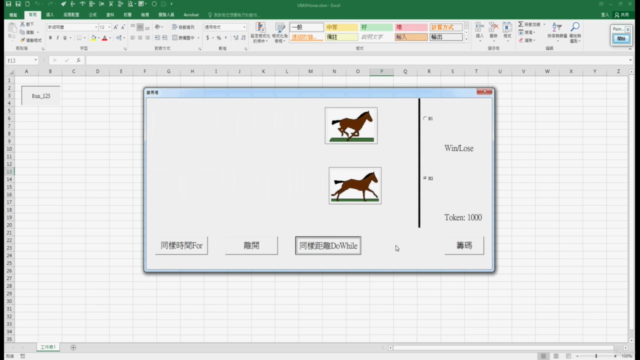Screen dimensions: 640x360
Task: Click the zoom slider in status bar
Action: point(596,356)
